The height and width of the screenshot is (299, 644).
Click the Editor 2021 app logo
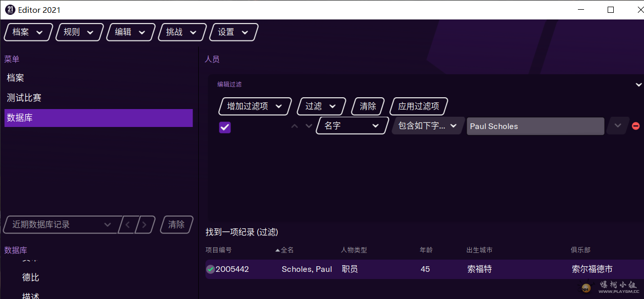pyautogui.click(x=9, y=10)
